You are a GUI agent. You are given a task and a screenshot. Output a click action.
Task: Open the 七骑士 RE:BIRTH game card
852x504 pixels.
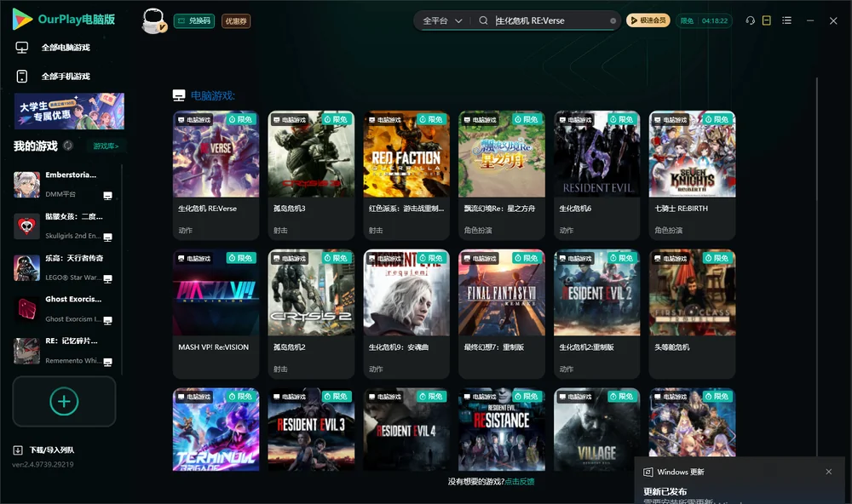[x=692, y=175]
